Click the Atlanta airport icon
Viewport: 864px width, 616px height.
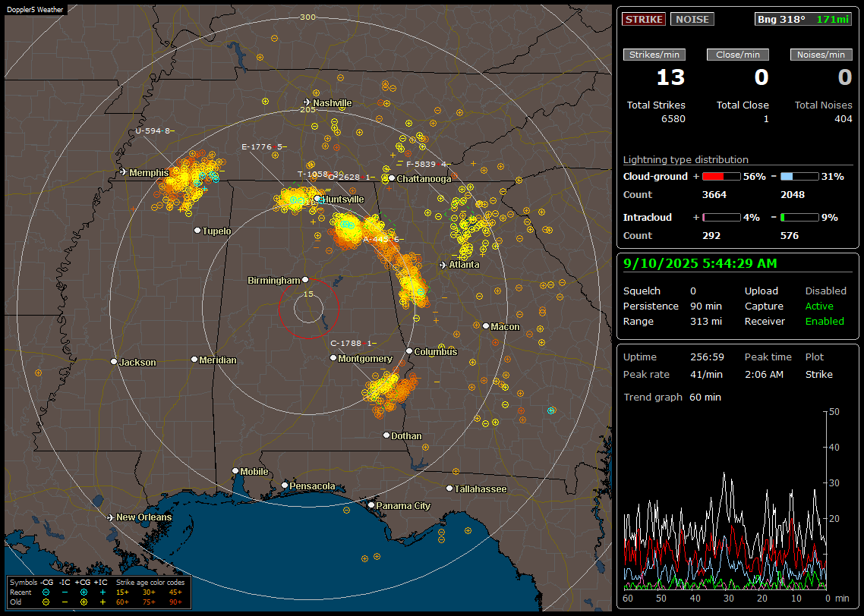click(443, 265)
